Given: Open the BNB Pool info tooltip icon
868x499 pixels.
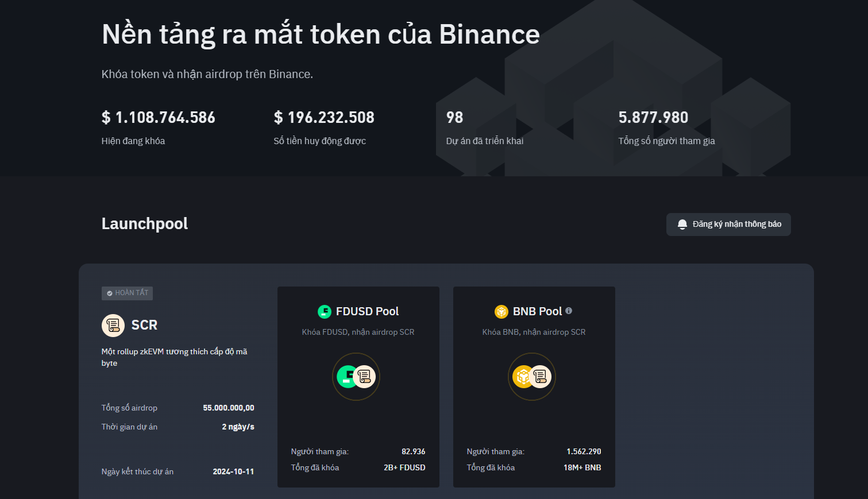Looking at the screenshot, I should (569, 311).
